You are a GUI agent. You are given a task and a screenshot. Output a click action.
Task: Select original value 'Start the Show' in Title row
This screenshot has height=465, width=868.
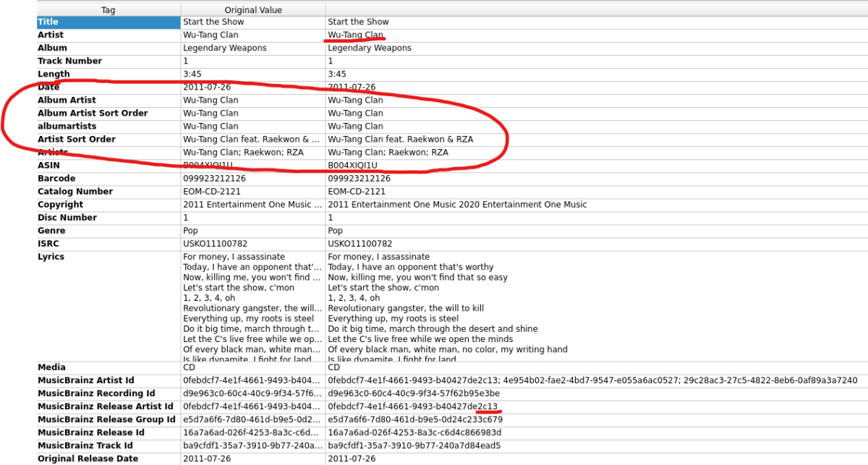click(212, 22)
